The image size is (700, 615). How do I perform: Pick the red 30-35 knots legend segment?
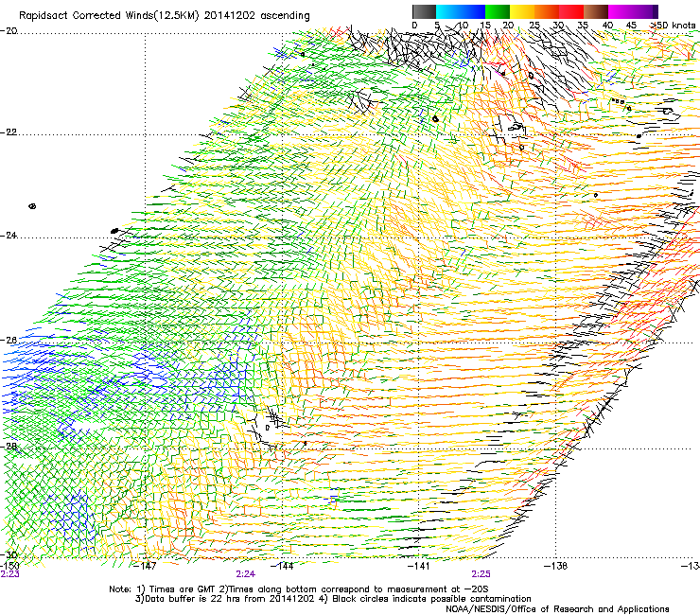[x=571, y=11]
